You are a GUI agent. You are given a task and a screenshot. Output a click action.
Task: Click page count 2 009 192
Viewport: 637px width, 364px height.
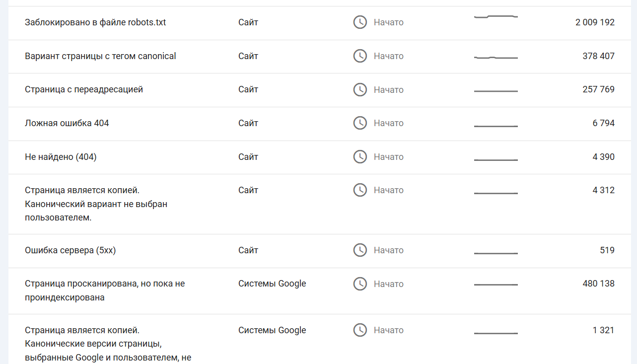pos(595,22)
